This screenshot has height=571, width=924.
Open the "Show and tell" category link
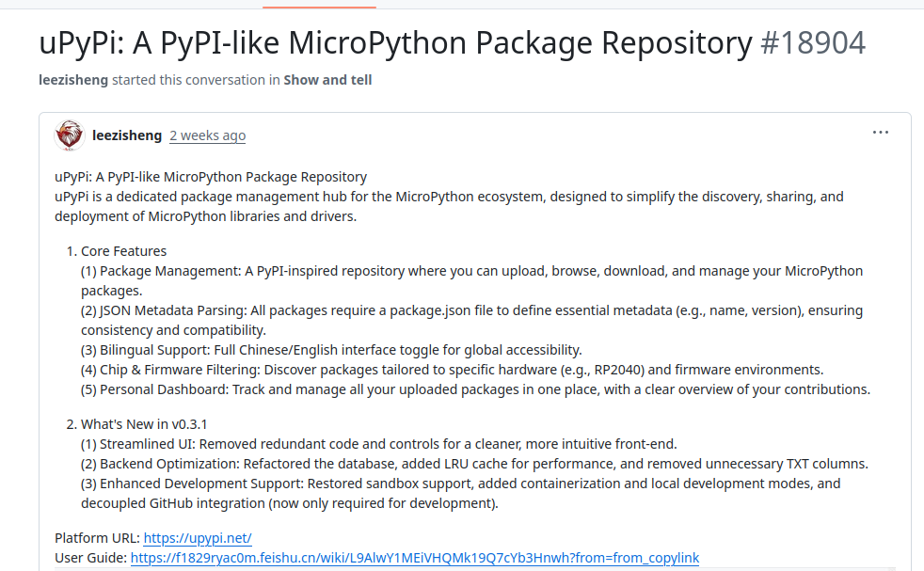(327, 80)
